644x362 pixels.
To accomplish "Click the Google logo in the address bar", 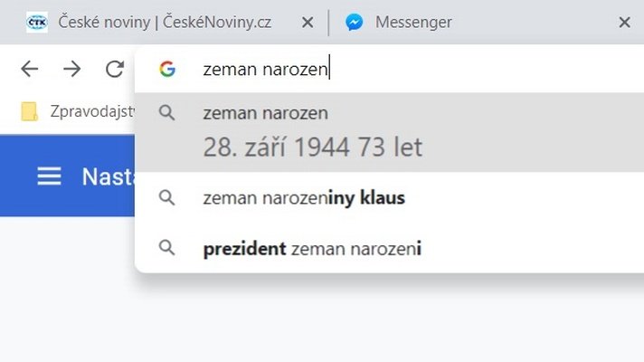I will [167, 69].
